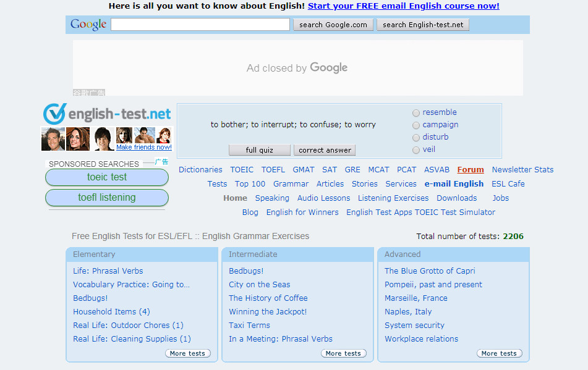
Task: Select the "veil" radio option
Action: 416,150
